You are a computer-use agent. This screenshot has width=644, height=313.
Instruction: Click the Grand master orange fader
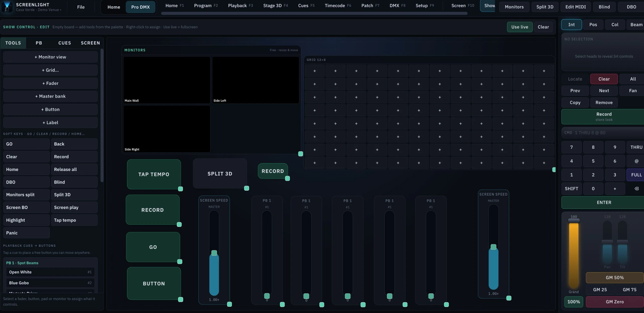574,254
